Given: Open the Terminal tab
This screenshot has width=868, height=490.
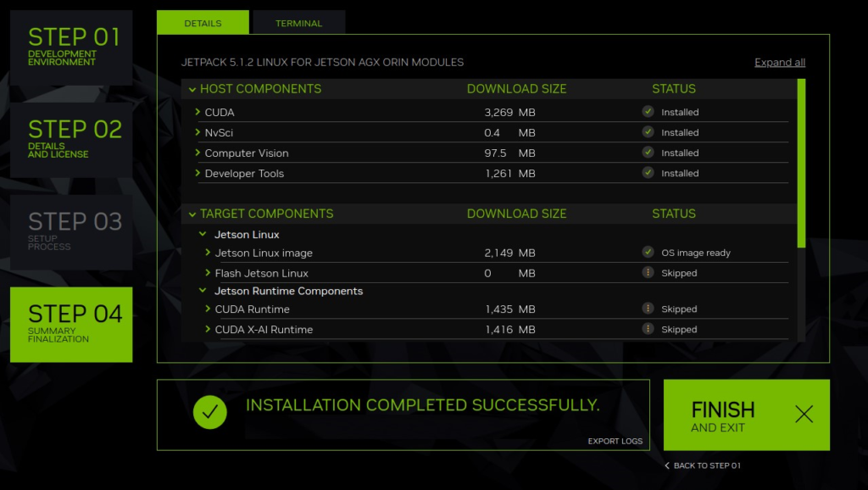Looking at the screenshot, I should (299, 23).
